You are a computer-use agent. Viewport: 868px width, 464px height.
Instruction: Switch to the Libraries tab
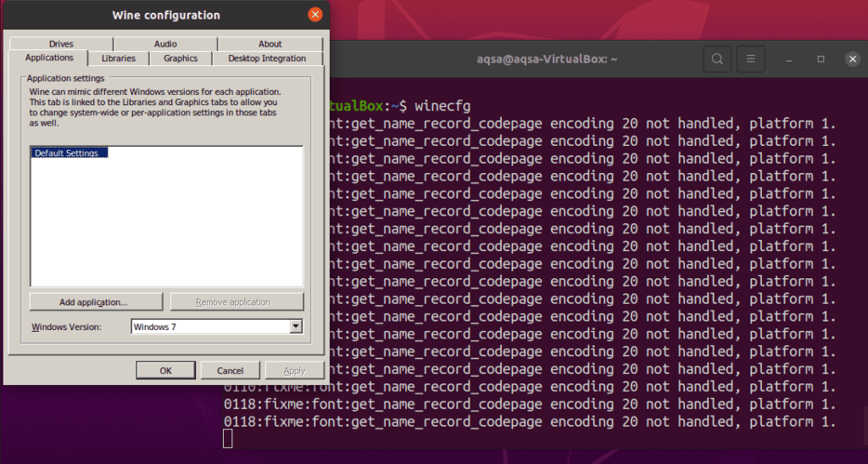click(x=119, y=59)
